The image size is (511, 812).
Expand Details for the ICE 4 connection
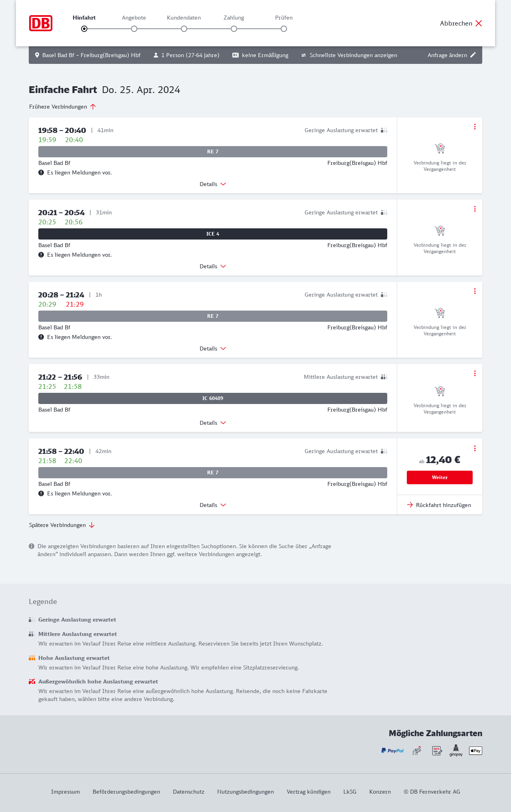click(x=213, y=266)
